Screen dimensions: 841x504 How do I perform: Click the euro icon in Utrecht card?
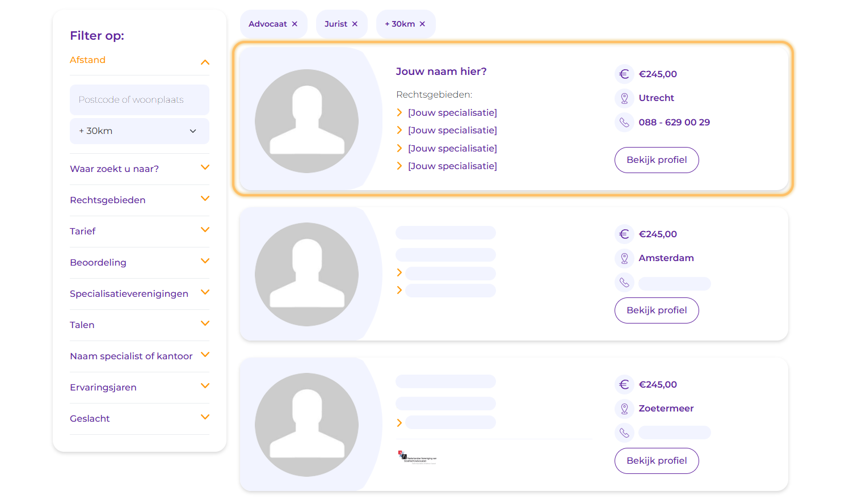tap(624, 74)
